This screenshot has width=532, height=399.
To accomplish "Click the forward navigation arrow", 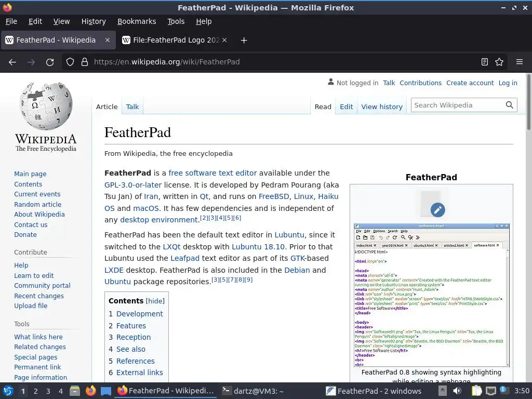I will coord(31,62).
